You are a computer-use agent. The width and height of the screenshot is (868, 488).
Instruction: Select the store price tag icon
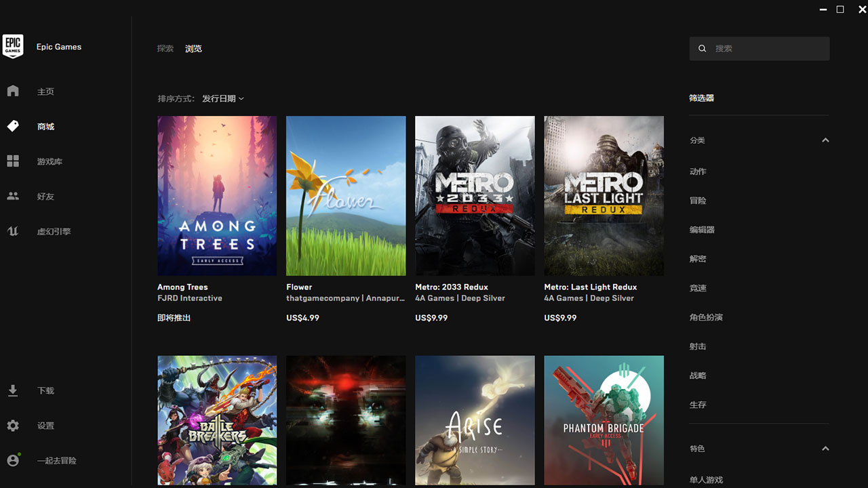pos(13,126)
